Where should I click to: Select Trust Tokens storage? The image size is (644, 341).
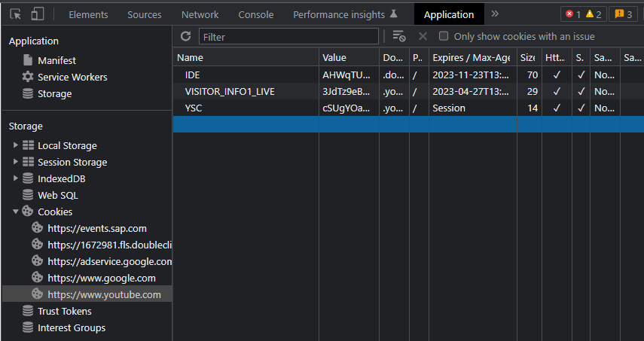pos(65,311)
